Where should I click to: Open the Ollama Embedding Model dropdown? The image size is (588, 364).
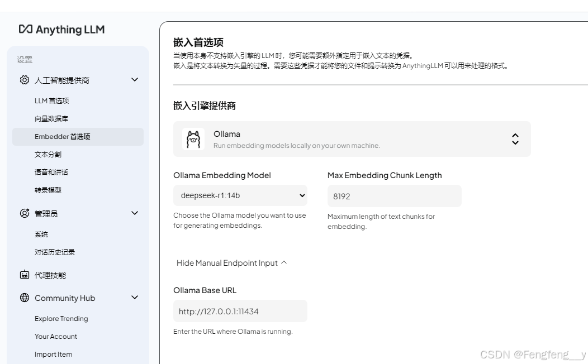coord(240,195)
